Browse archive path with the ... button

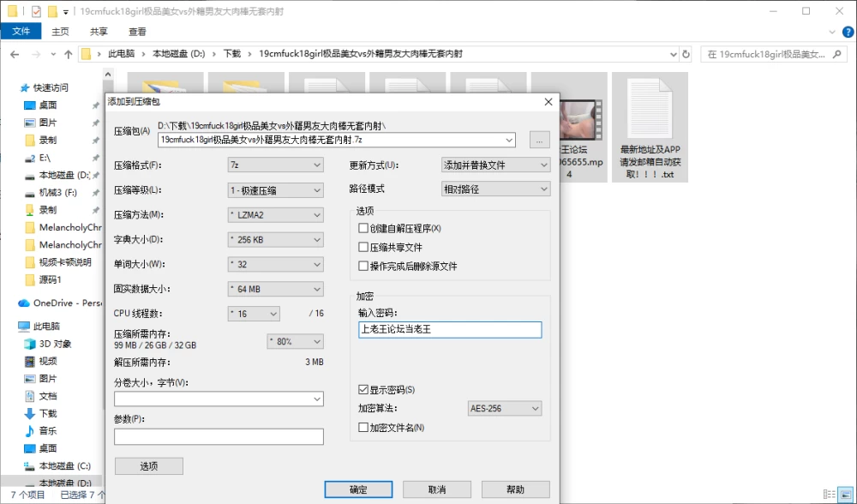coord(539,141)
